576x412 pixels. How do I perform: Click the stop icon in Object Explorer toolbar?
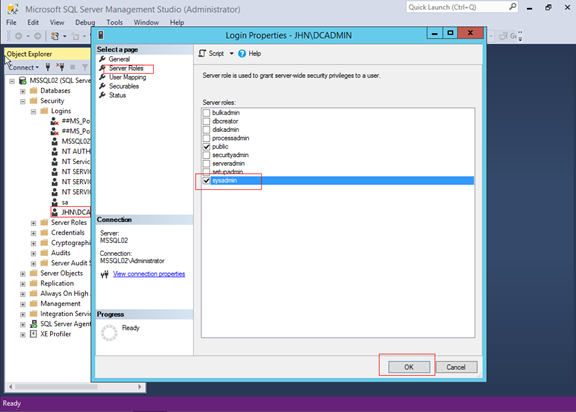(x=73, y=67)
